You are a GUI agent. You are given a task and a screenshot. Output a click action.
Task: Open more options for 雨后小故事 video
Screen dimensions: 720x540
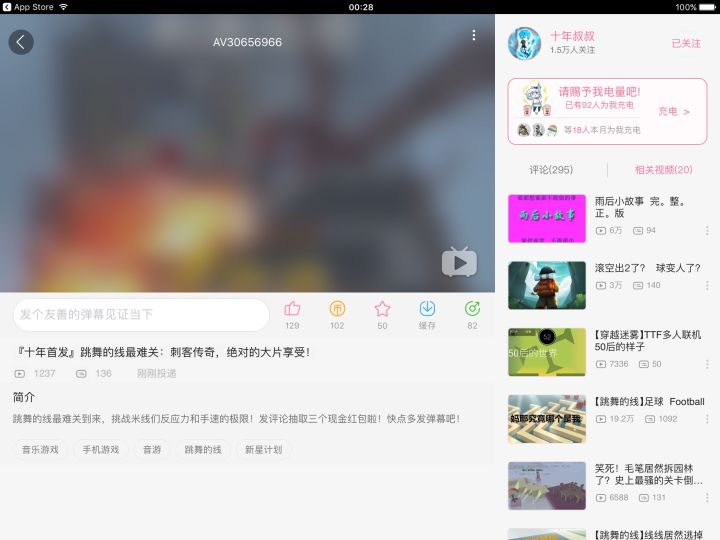tap(707, 231)
